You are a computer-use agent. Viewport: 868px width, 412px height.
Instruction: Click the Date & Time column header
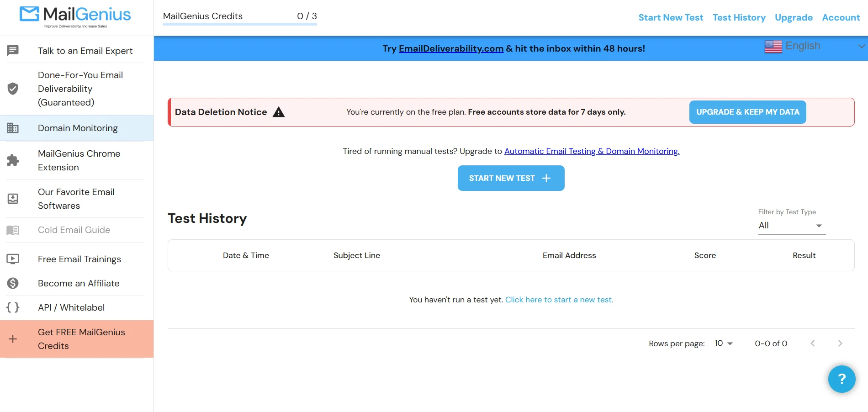coord(246,255)
